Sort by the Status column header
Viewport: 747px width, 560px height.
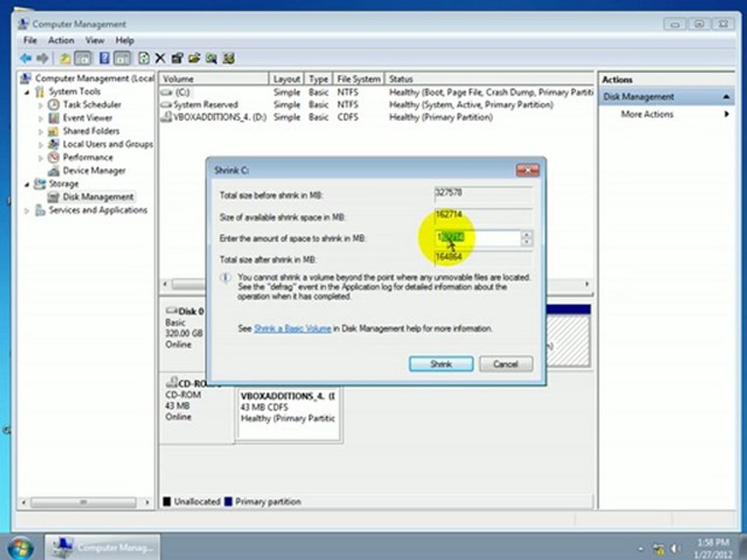[489, 79]
